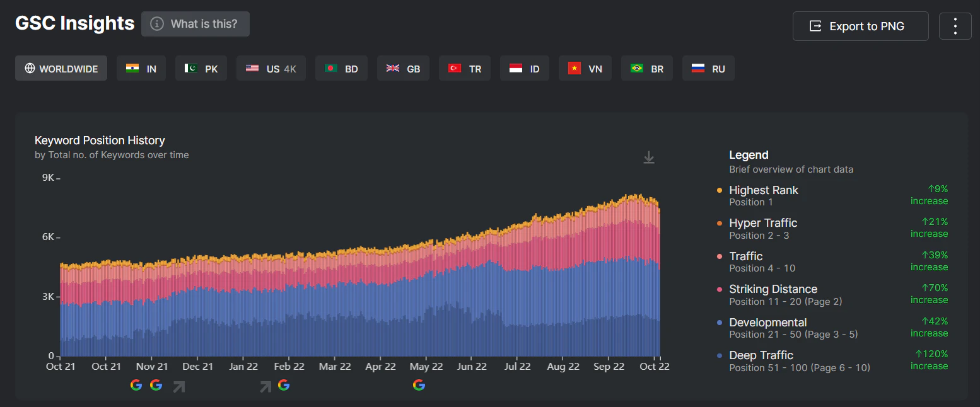Viewport: 980px width, 407px height.
Task: Toggle the Striking Distance series visibility
Action: 773,289
